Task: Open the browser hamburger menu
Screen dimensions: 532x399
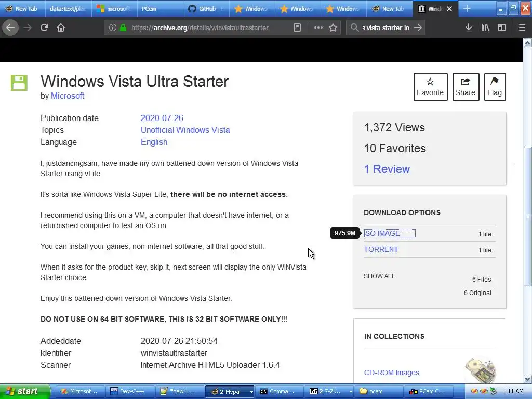Action: [522, 28]
